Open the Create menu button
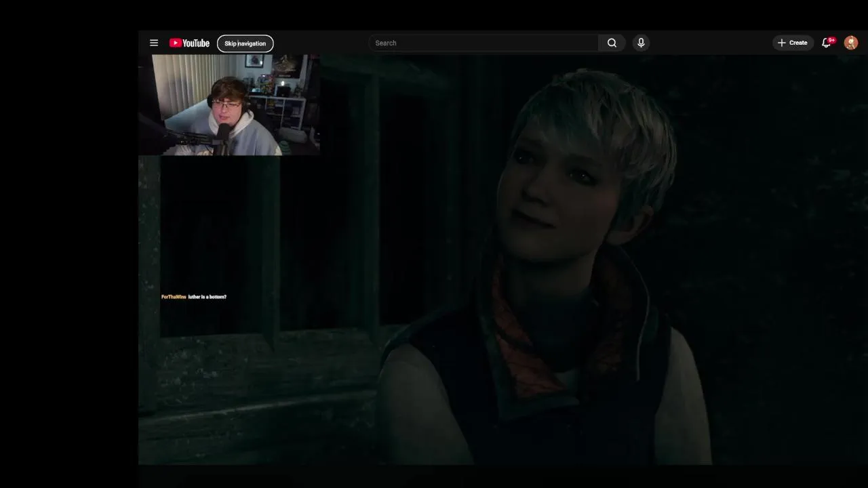 tap(793, 43)
